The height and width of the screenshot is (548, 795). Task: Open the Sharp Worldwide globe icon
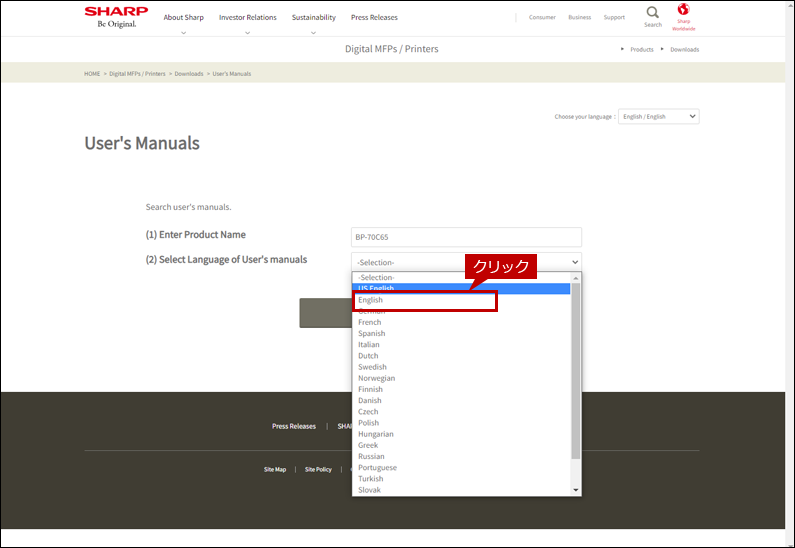coord(683,9)
